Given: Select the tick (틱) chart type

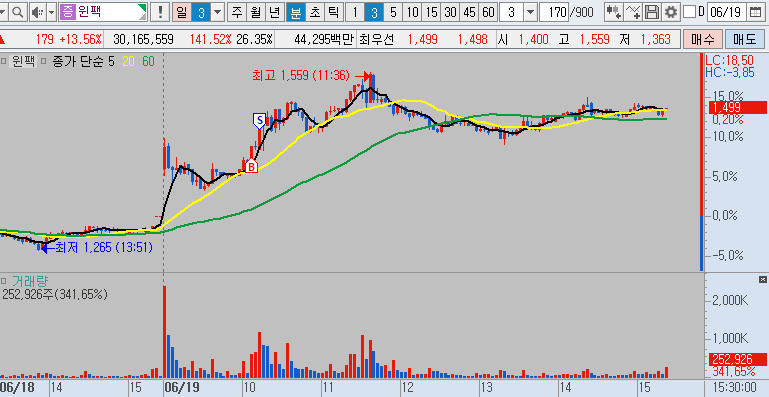Looking at the screenshot, I should point(333,12).
